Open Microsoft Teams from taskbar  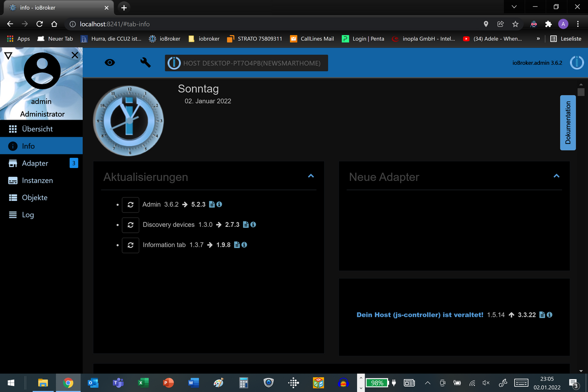pyautogui.click(x=118, y=383)
